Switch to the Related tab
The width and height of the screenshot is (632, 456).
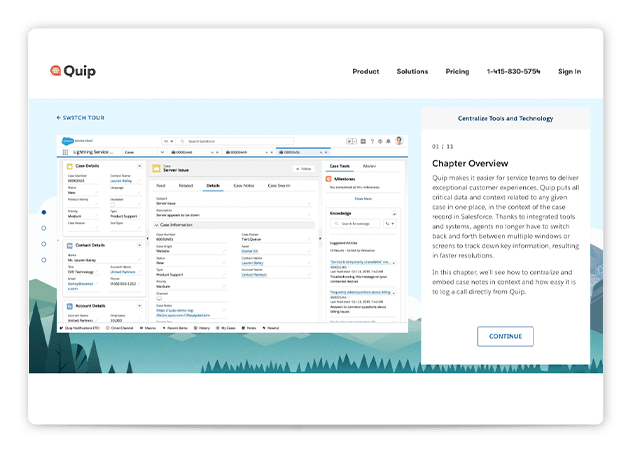186,186
